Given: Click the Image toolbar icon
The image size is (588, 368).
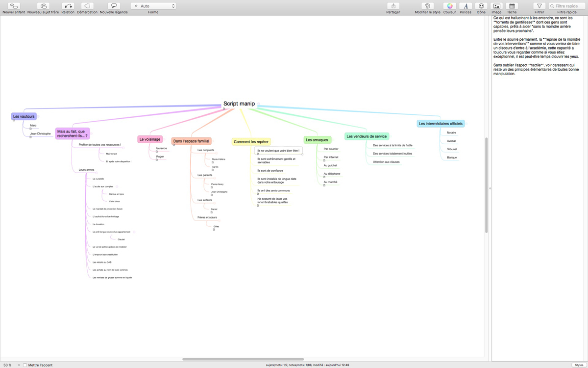Looking at the screenshot, I should pyautogui.click(x=497, y=6).
